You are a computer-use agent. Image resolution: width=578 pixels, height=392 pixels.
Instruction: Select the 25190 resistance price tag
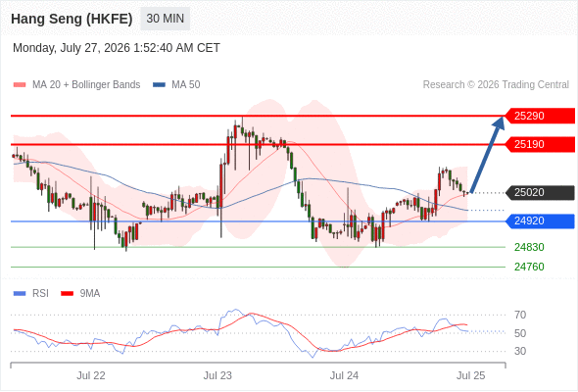(x=540, y=144)
